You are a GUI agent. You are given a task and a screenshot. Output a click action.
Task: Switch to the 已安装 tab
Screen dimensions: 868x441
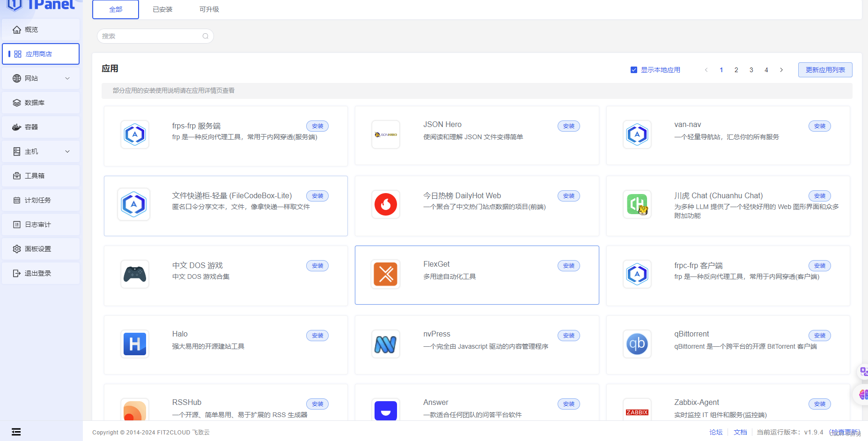click(x=162, y=9)
